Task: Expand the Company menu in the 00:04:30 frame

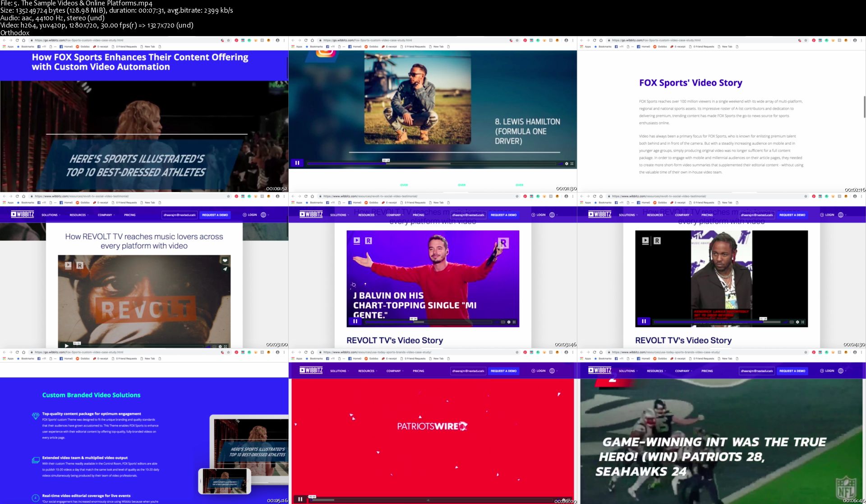Action: [x=683, y=215]
